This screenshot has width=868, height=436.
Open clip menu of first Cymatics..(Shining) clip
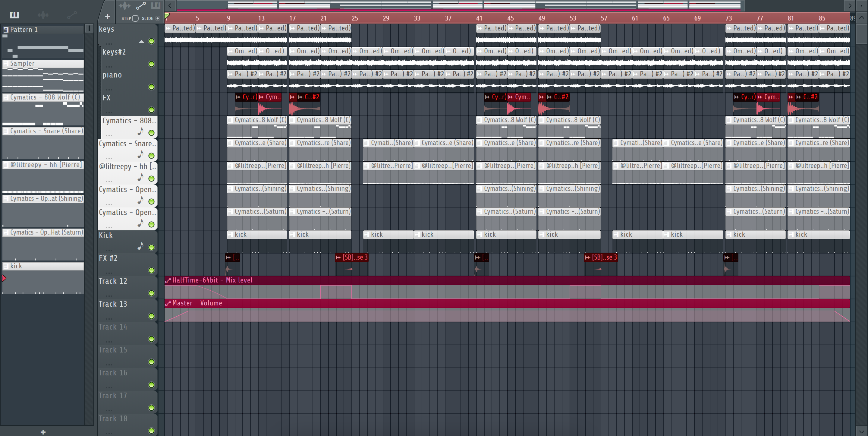point(230,189)
